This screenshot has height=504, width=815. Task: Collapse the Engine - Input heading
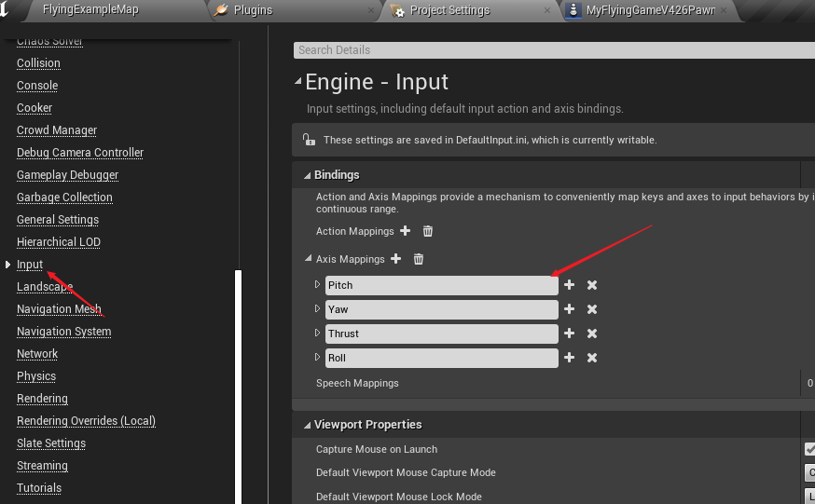[x=297, y=80]
